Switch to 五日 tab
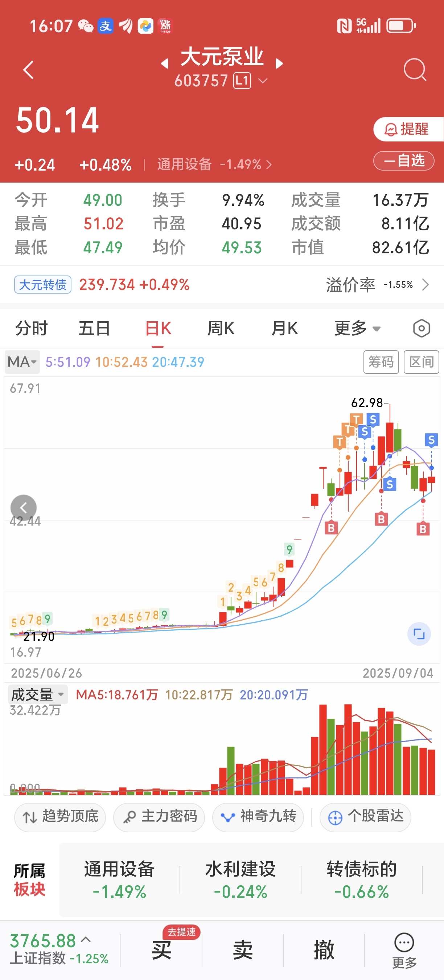444x980 pixels. (94, 328)
